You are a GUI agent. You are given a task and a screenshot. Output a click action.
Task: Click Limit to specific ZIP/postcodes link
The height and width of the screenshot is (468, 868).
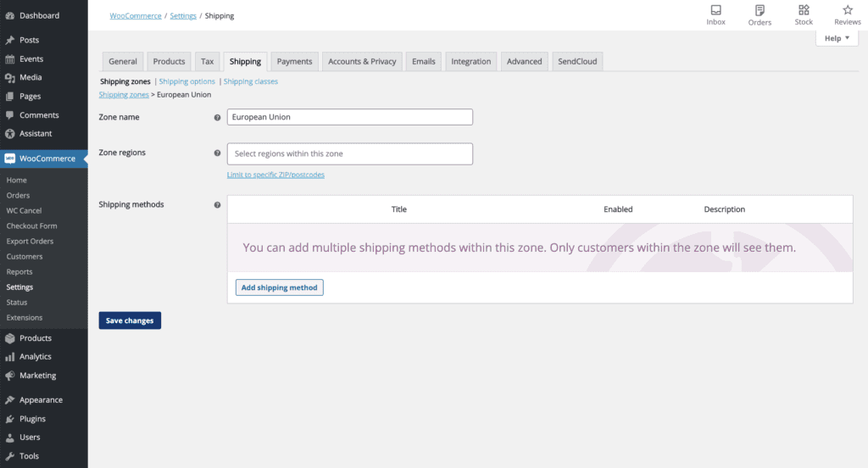pyautogui.click(x=275, y=175)
